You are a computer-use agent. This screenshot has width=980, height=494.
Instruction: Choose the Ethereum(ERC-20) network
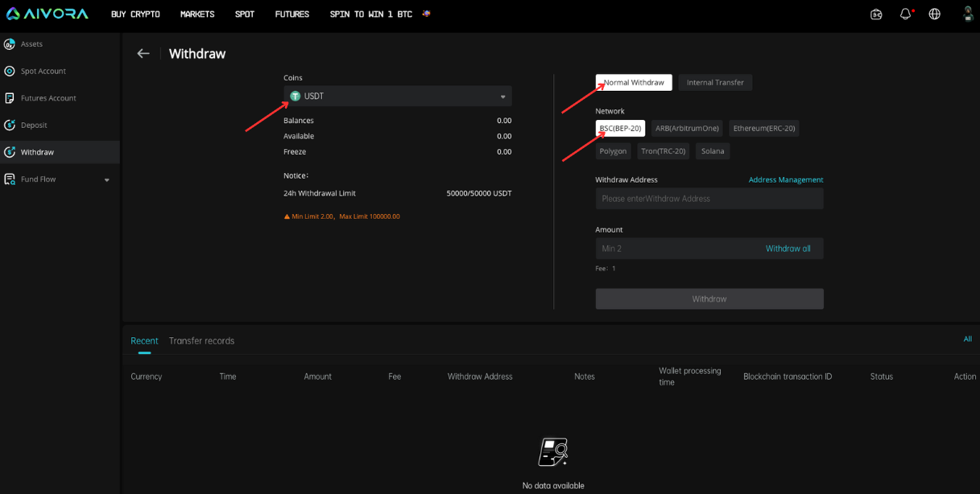[x=764, y=128]
